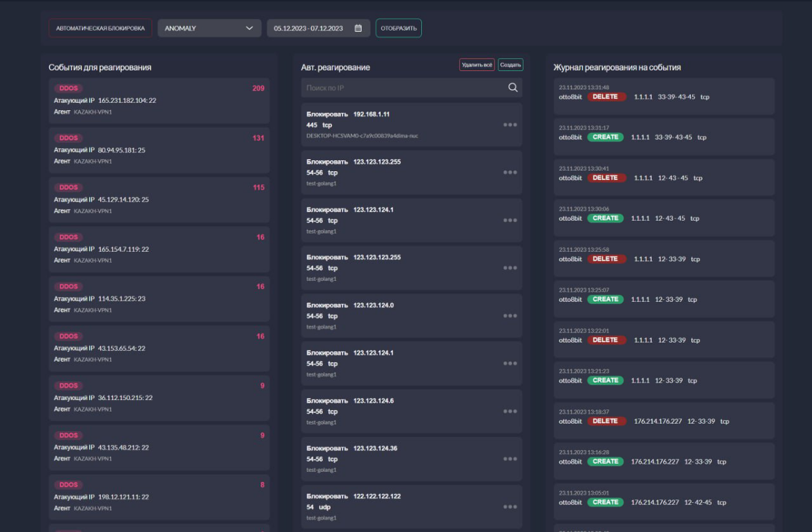Screen dimensions: 812x532
Task: Click the ANOMALY dropdown chevron arrow
Action: pyautogui.click(x=249, y=28)
